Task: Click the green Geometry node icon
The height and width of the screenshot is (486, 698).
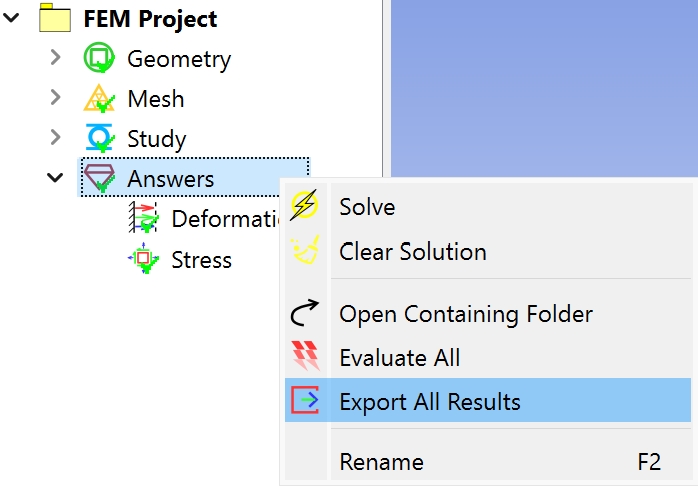Action: pyautogui.click(x=99, y=58)
